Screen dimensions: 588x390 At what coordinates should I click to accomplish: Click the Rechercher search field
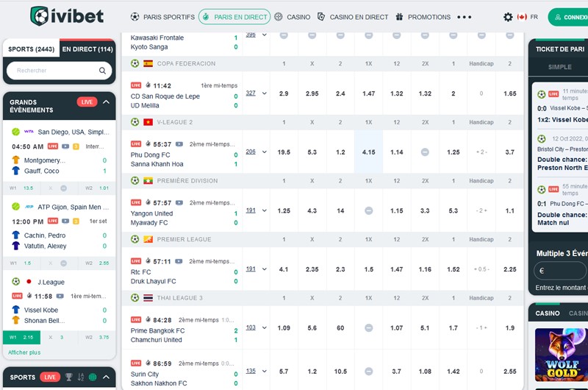53,71
